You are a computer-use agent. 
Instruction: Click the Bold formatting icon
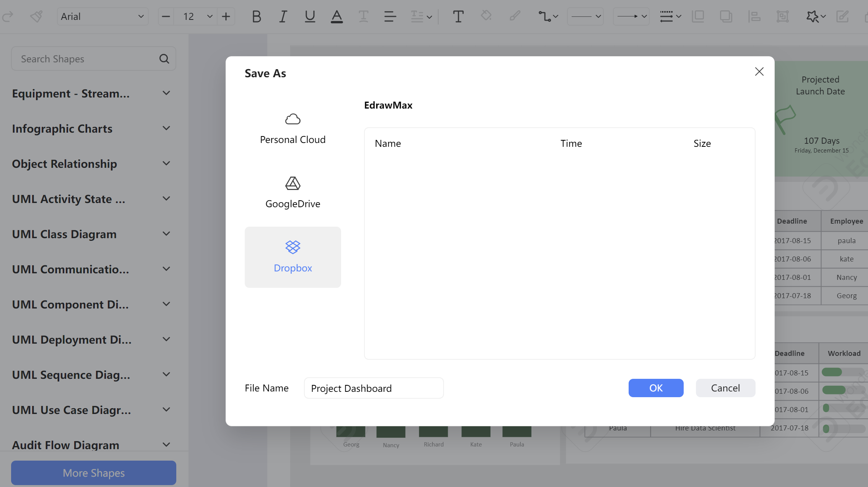(x=256, y=16)
